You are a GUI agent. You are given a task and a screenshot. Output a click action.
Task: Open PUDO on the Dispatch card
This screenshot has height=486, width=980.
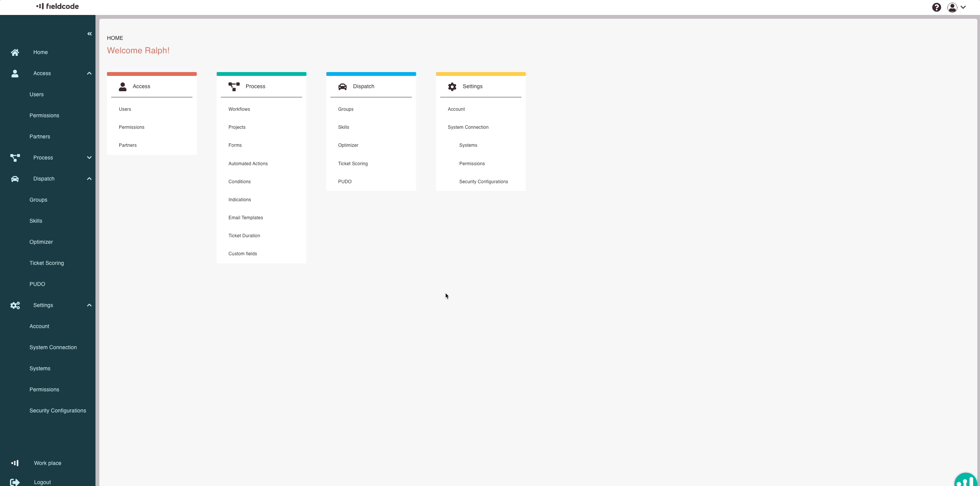pyautogui.click(x=345, y=182)
